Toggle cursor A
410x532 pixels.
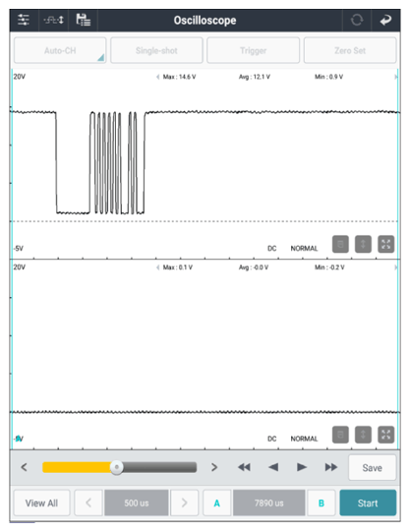tap(216, 502)
